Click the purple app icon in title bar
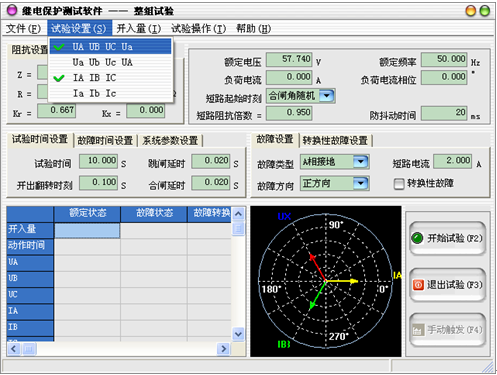Image resolution: width=497 pixels, height=375 pixels. pyautogui.click(x=12, y=10)
